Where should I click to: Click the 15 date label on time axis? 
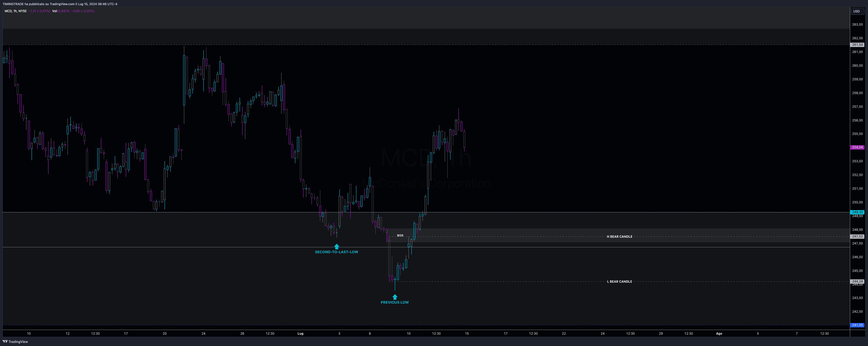(467, 334)
